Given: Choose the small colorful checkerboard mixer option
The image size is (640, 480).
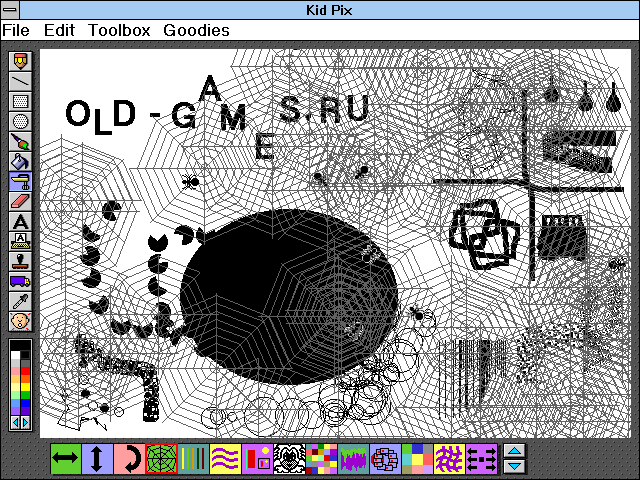Looking at the screenshot, I should click(x=321, y=459).
